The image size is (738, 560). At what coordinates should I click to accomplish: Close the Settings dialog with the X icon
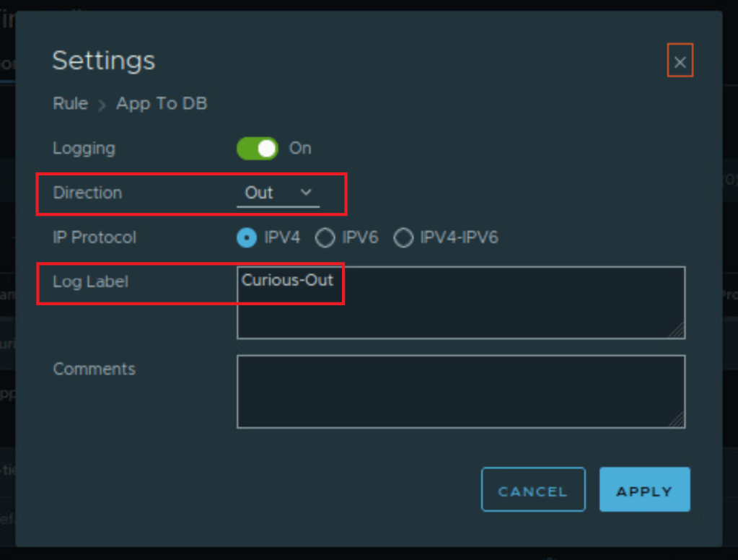(680, 61)
